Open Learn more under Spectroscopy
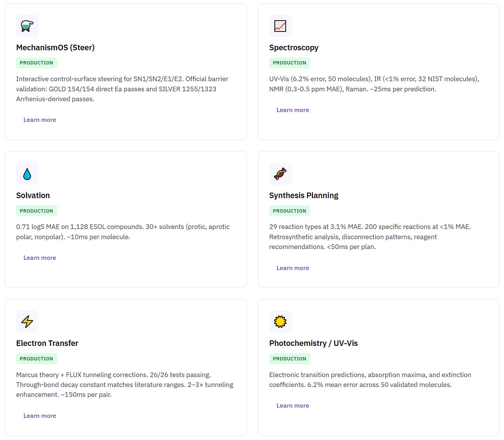 click(292, 110)
